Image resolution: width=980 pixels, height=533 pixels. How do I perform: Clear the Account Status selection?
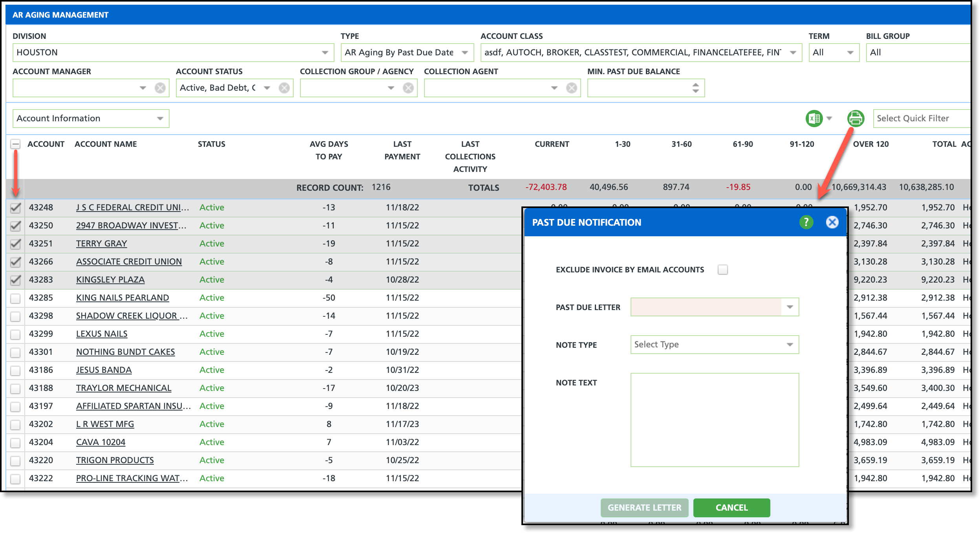click(x=284, y=88)
